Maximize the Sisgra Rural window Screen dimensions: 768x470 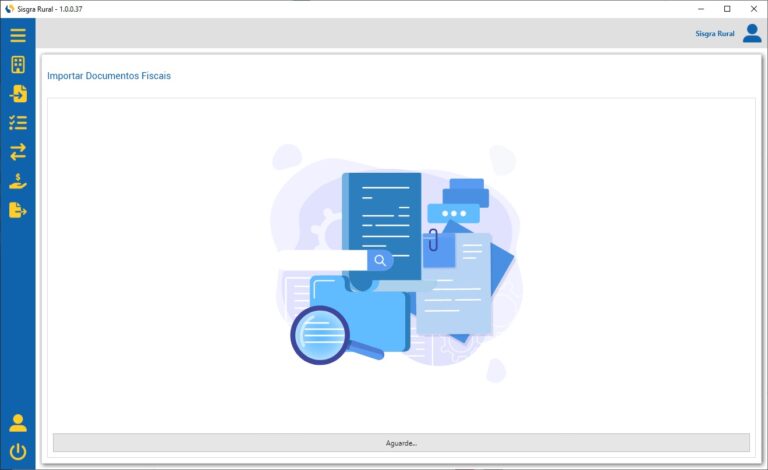point(727,9)
